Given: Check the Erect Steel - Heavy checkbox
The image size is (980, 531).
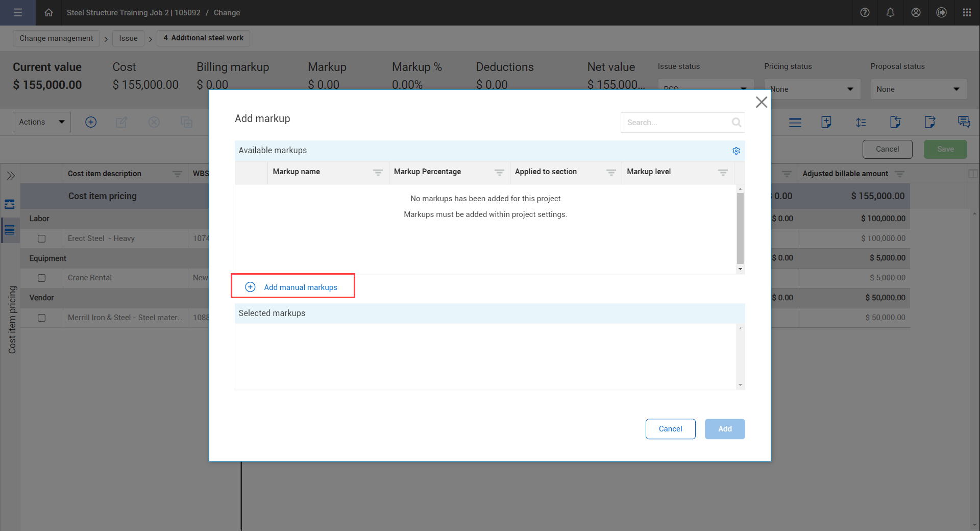Looking at the screenshot, I should [x=42, y=238].
